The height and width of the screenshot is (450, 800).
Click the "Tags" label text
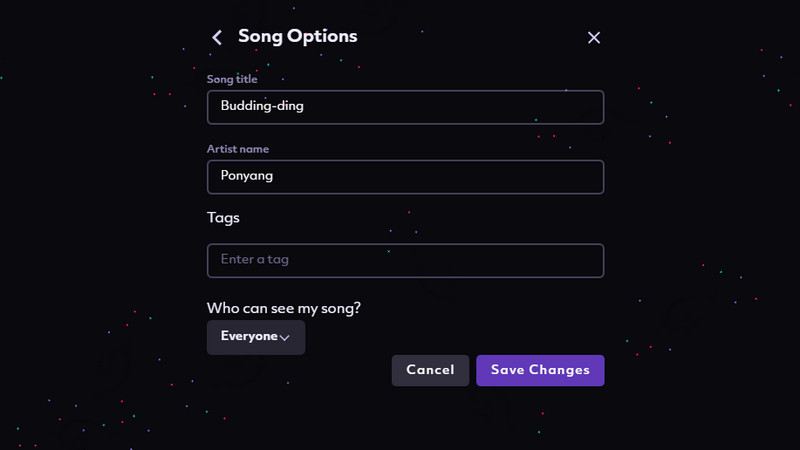pos(223,217)
